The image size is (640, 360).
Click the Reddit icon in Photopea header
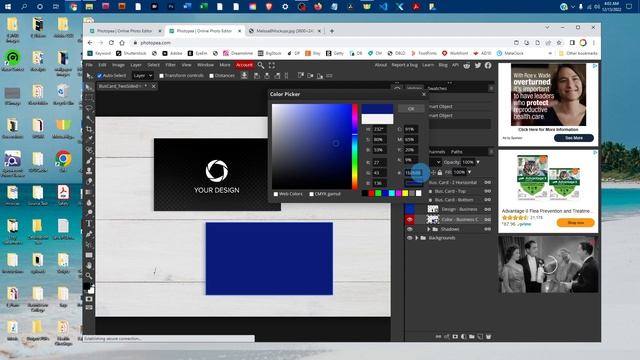pyautogui.click(x=467, y=65)
